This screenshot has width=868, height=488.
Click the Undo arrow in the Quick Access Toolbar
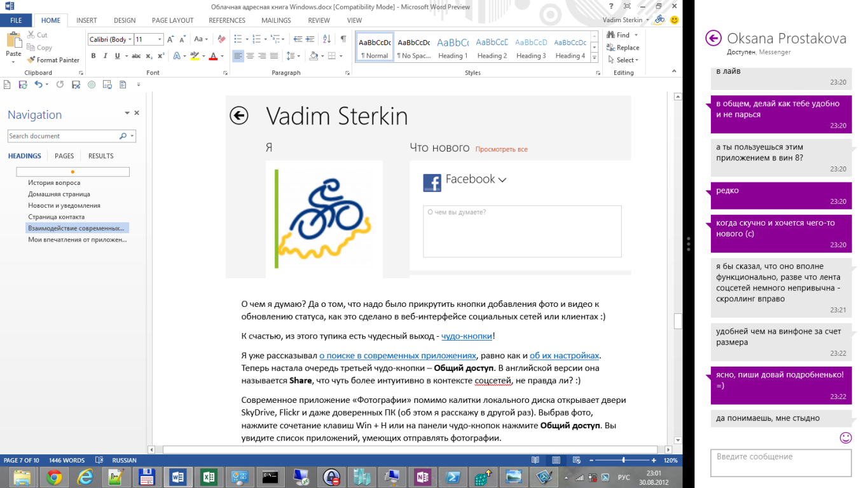(x=39, y=84)
